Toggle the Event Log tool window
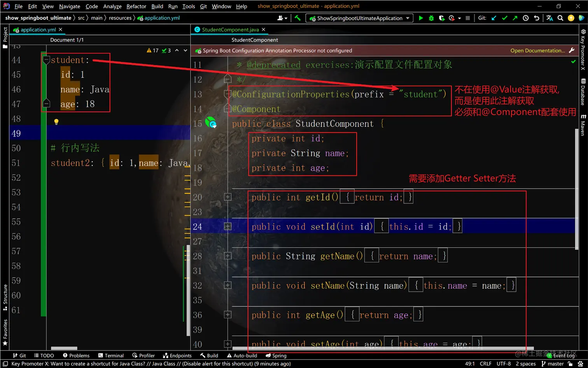The width and height of the screenshot is (588, 368). point(561,356)
